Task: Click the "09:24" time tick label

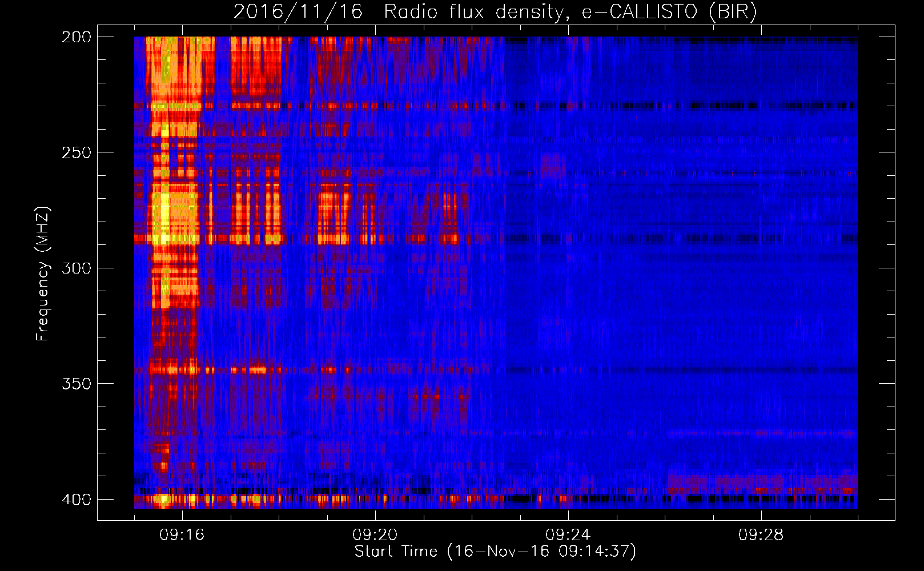Action: (568, 535)
